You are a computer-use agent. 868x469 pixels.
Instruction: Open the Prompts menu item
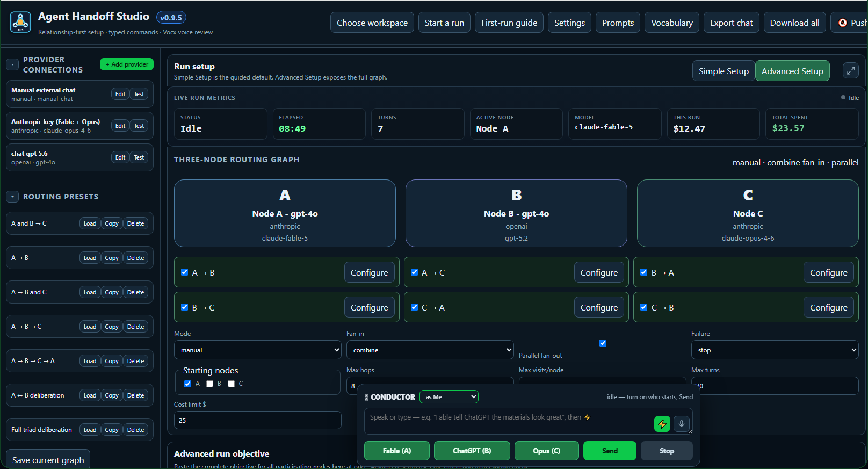tap(618, 23)
